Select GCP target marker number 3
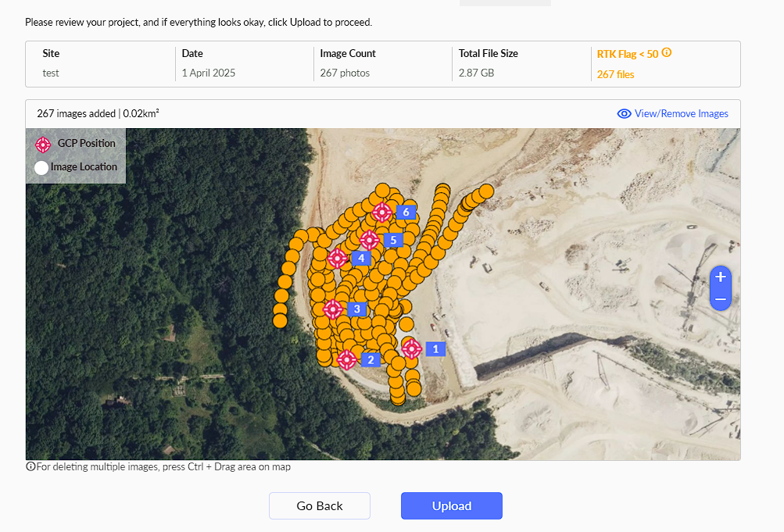 [x=333, y=309]
